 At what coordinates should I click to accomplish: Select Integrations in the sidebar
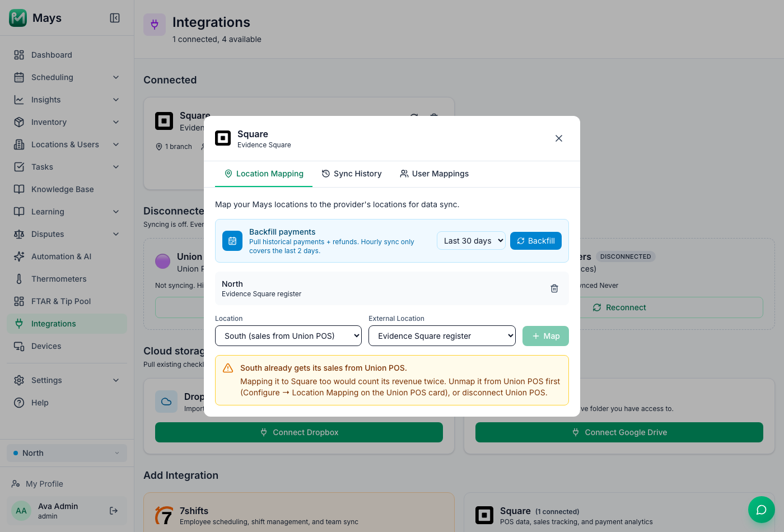67,324
